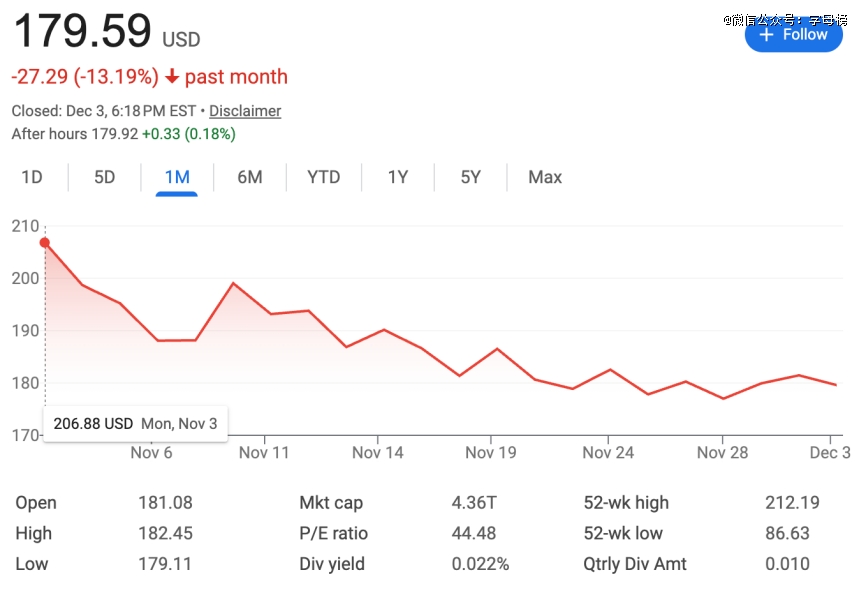Switch chart to 6M range
The image size is (866, 600).
point(250,177)
